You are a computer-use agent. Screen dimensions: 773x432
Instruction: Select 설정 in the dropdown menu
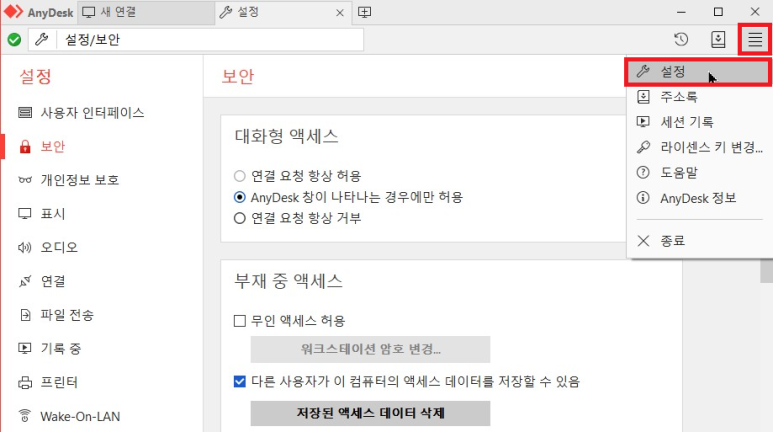[x=697, y=72]
